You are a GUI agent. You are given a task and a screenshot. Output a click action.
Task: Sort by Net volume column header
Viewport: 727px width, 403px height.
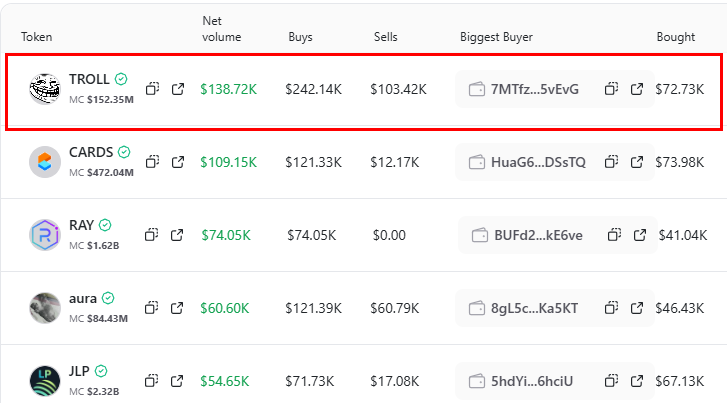[220, 29]
